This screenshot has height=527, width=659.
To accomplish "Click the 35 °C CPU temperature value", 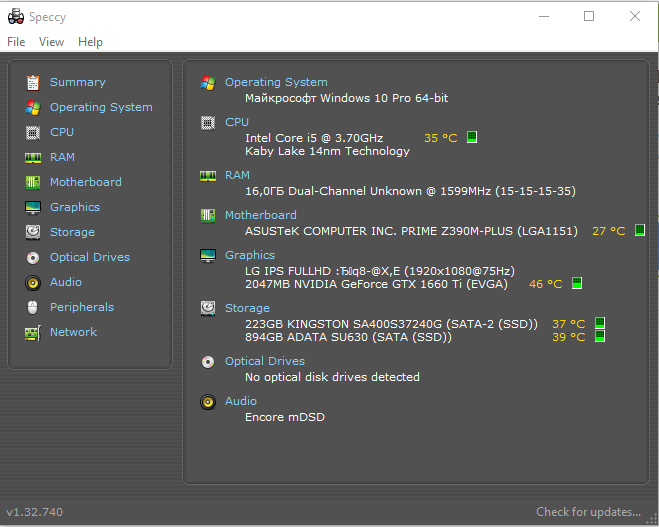I will (440, 138).
